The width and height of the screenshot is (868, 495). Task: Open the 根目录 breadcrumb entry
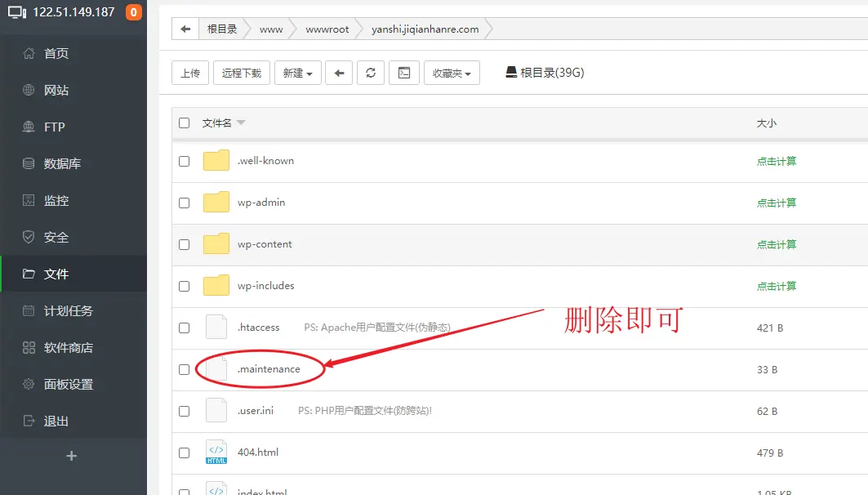222,28
